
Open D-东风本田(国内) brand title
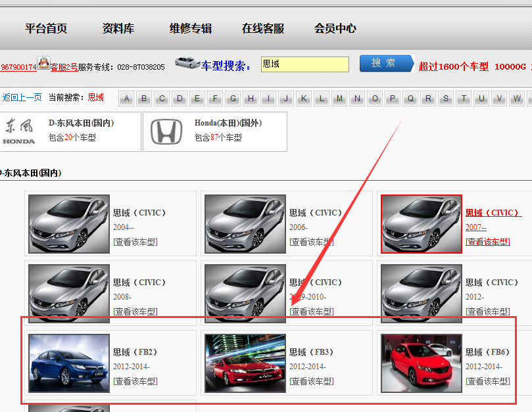(81, 123)
